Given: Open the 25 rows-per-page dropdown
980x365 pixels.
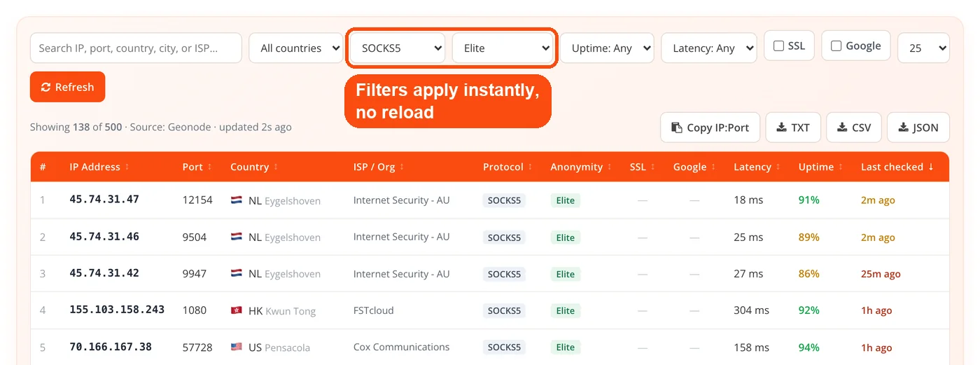Looking at the screenshot, I should pyautogui.click(x=923, y=48).
